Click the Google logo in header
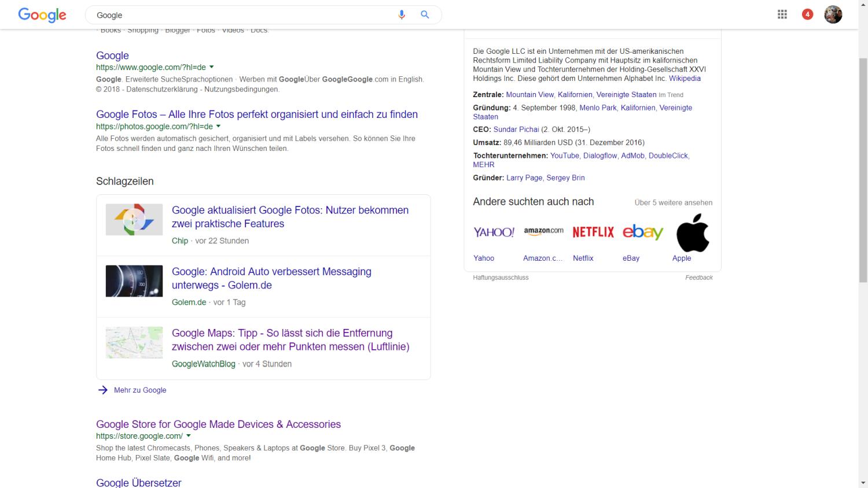Image resolution: width=868 pixels, height=488 pixels. (x=42, y=15)
